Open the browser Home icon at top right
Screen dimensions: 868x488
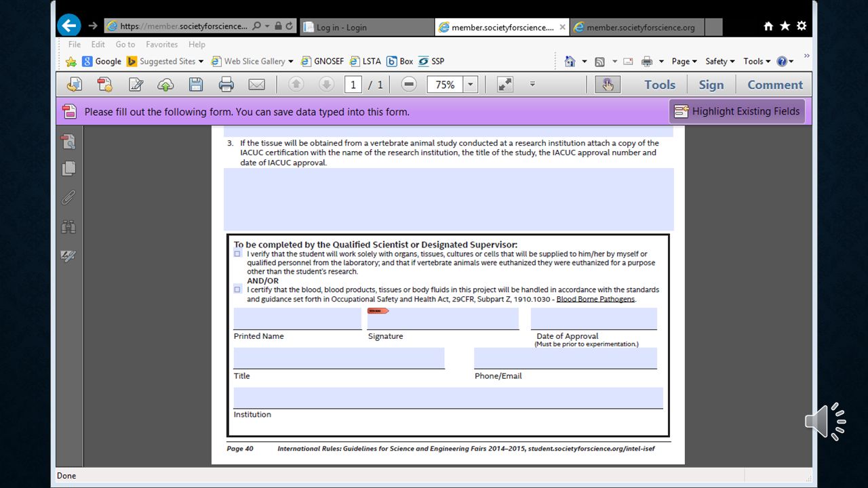point(768,26)
